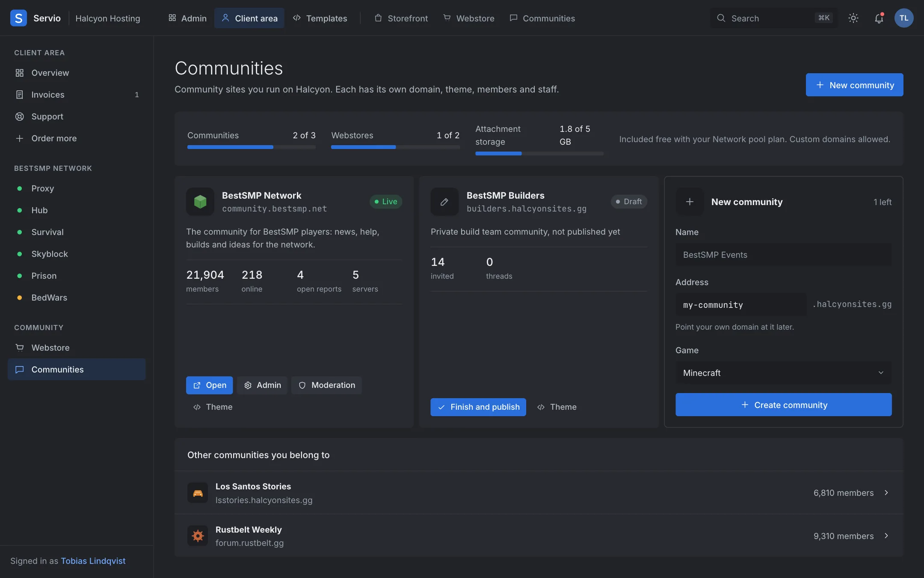Open the BestSMP Network community site
The image size is (924, 578).
pos(209,385)
